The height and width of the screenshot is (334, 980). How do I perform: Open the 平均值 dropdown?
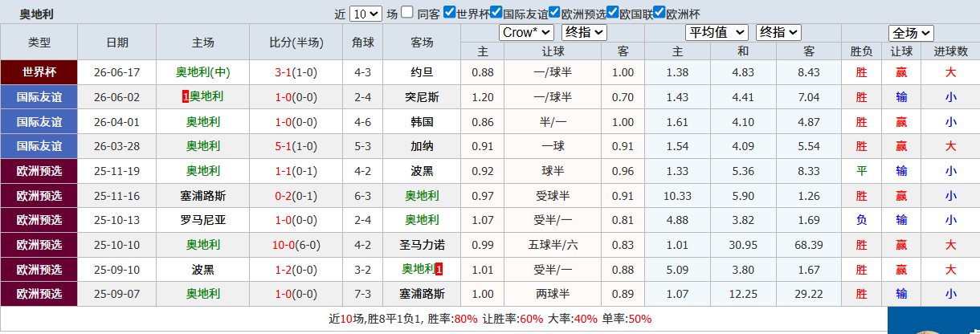point(717,32)
